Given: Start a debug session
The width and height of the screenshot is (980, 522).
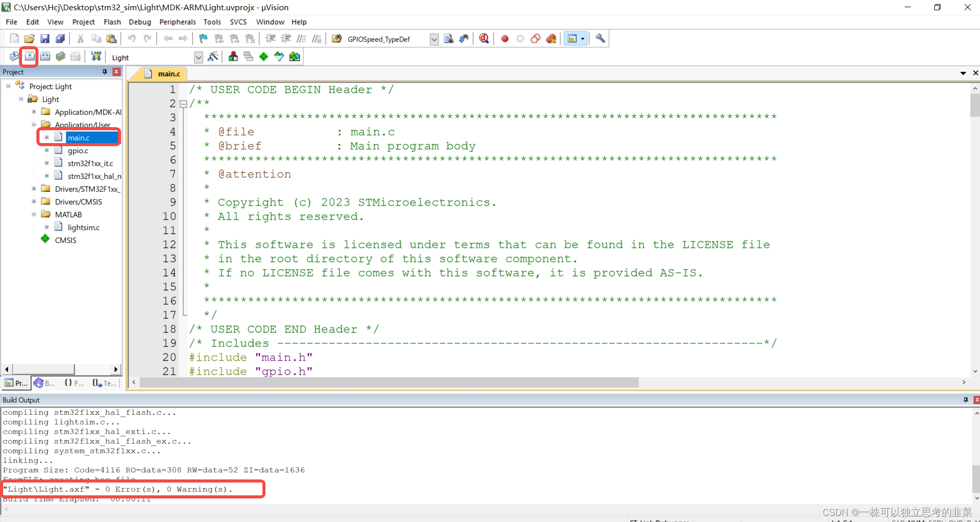Looking at the screenshot, I should click(483, 38).
